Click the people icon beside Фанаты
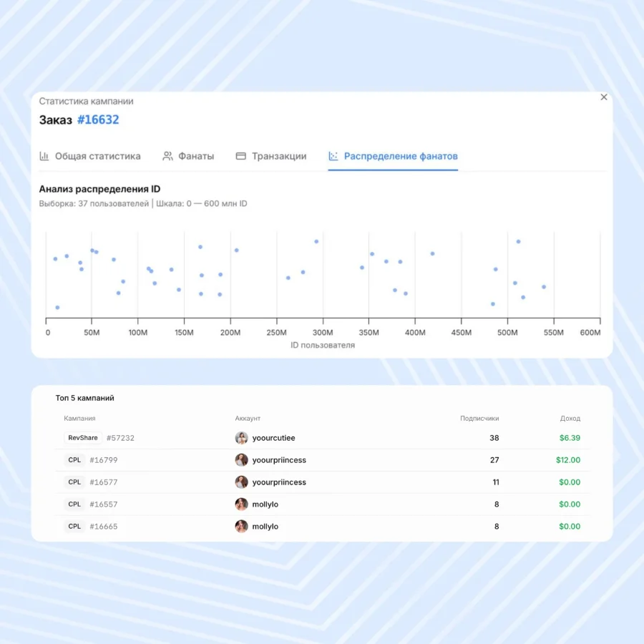Viewport: 644px width, 644px height. [168, 156]
